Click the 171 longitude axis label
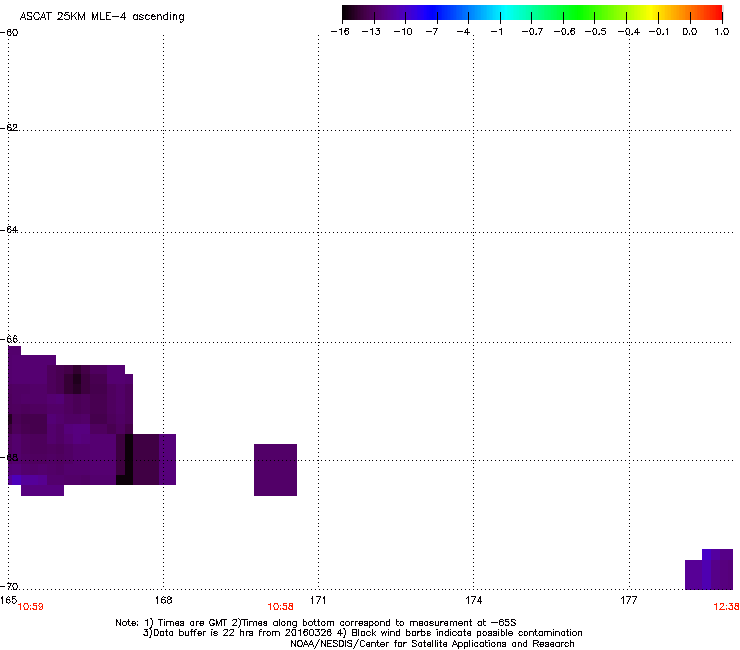The height and width of the screenshot is (650, 740). coord(318,599)
